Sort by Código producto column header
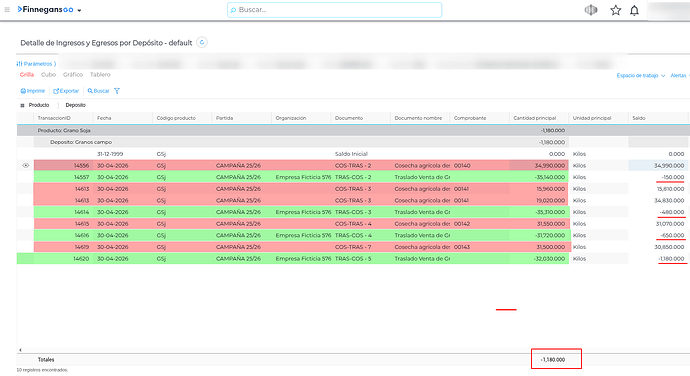 pyautogui.click(x=182, y=118)
